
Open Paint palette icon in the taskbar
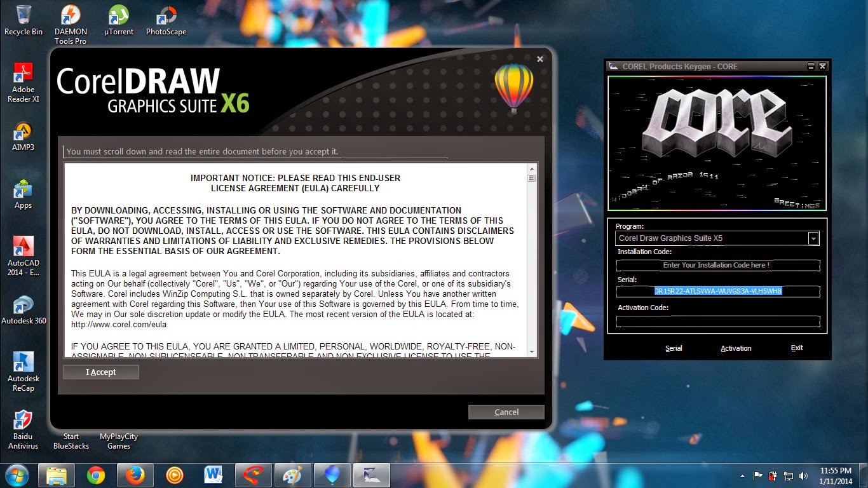tap(293, 475)
